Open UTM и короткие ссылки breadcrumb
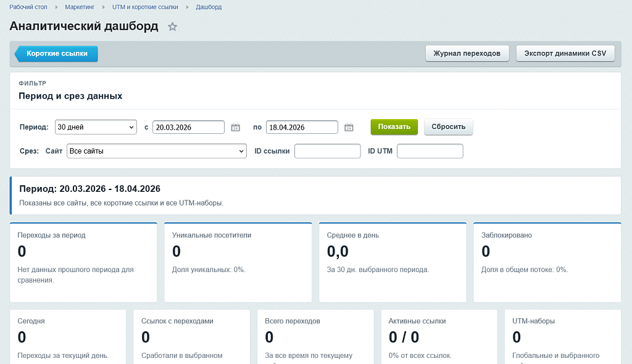Viewport: 632px width, 364px height. click(145, 7)
